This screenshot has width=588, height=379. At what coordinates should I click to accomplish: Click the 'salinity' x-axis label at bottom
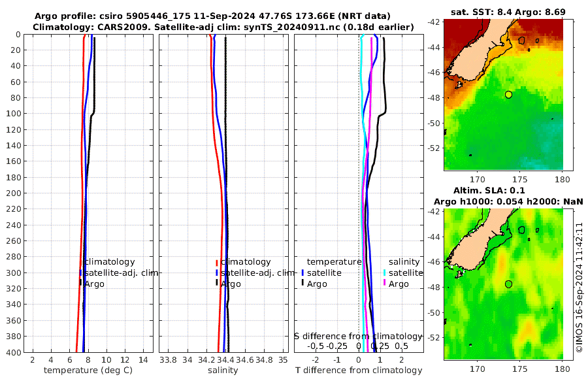click(x=223, y=371)
